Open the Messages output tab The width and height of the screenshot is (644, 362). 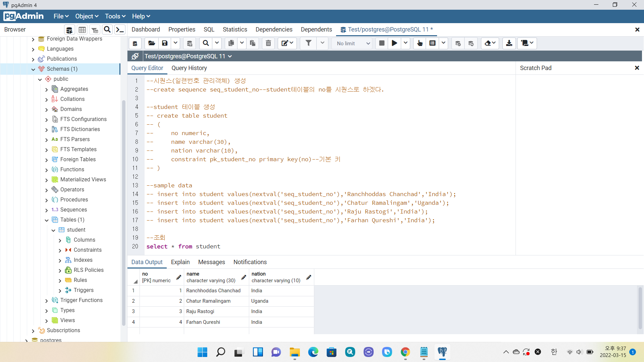click(211, 262)
